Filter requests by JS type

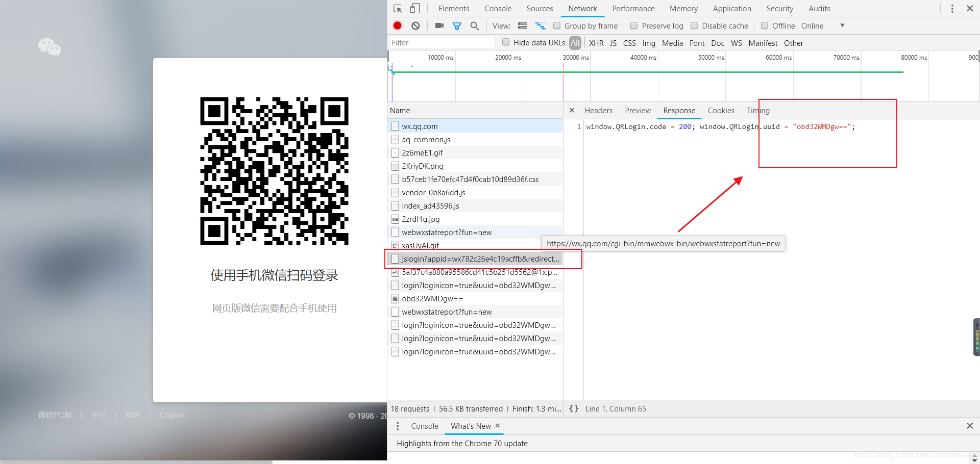[x=613, y=43]
